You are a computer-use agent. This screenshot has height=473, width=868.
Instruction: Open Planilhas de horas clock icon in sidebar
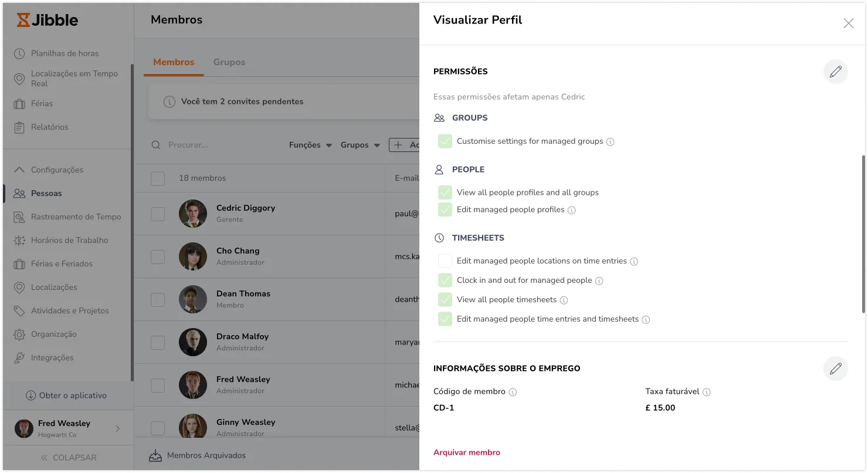coord(19,53)
